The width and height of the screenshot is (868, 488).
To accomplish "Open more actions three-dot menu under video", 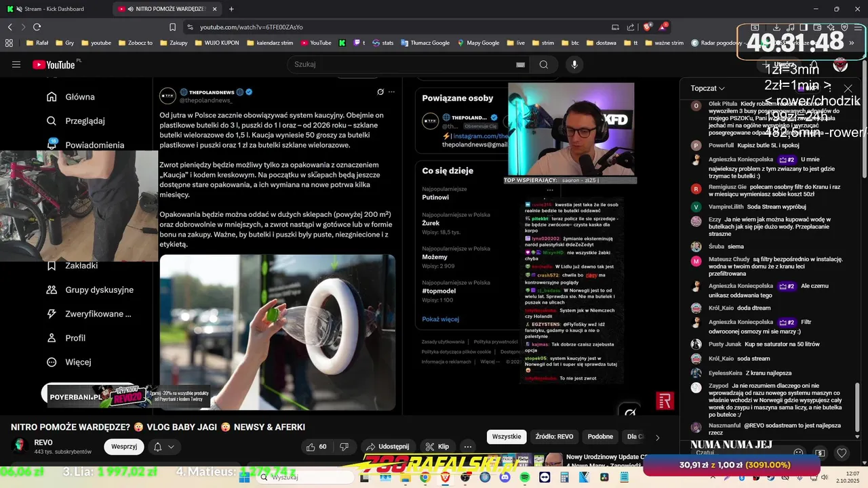I will (x=468, y=447).
